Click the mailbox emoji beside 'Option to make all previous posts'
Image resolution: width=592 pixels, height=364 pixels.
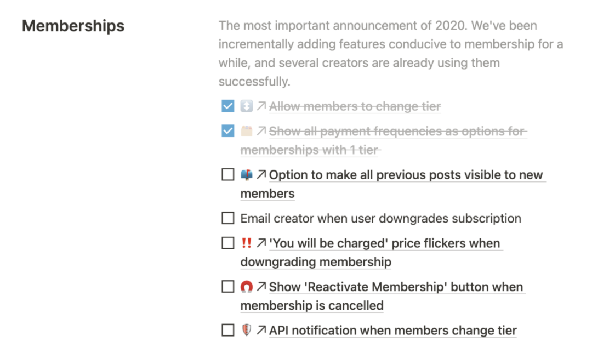246,175
